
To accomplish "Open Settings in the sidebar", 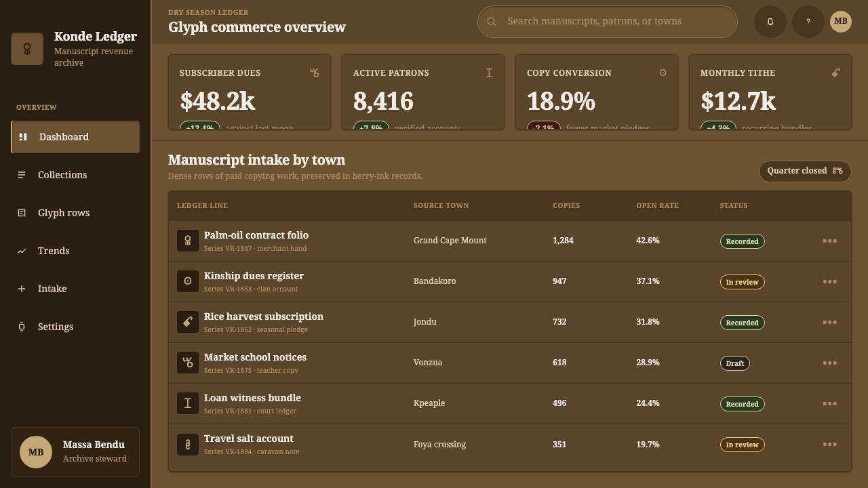I will 75,327.
